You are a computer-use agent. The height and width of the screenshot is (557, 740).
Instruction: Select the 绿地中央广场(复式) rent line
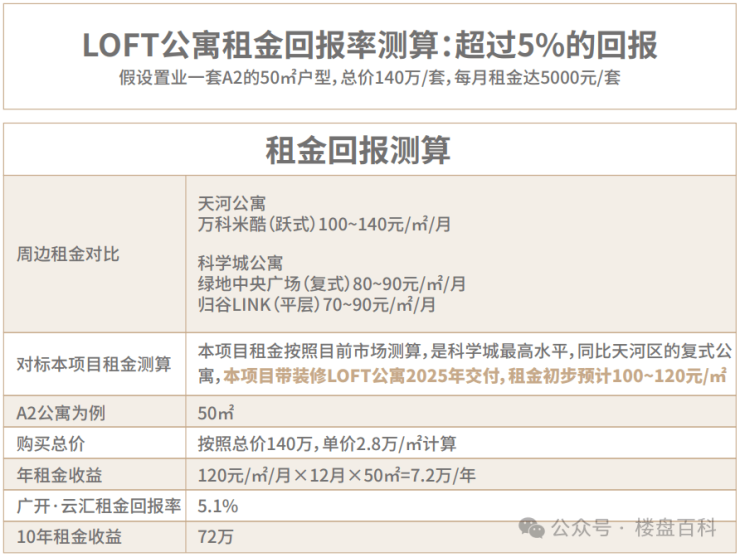[332, 283]
